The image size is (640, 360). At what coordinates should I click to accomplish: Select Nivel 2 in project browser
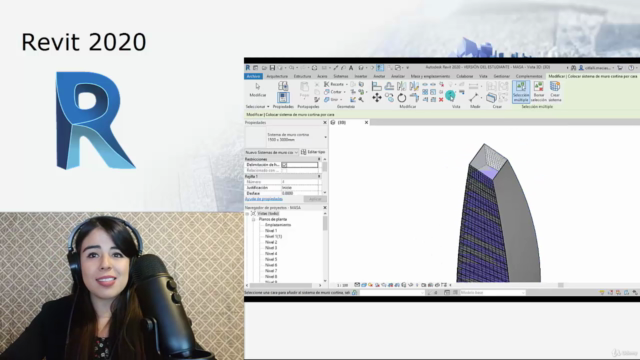pos(271,242)
